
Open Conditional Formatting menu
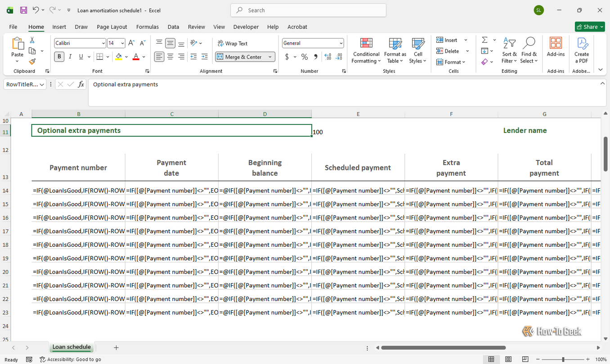(x=366, y=50)
